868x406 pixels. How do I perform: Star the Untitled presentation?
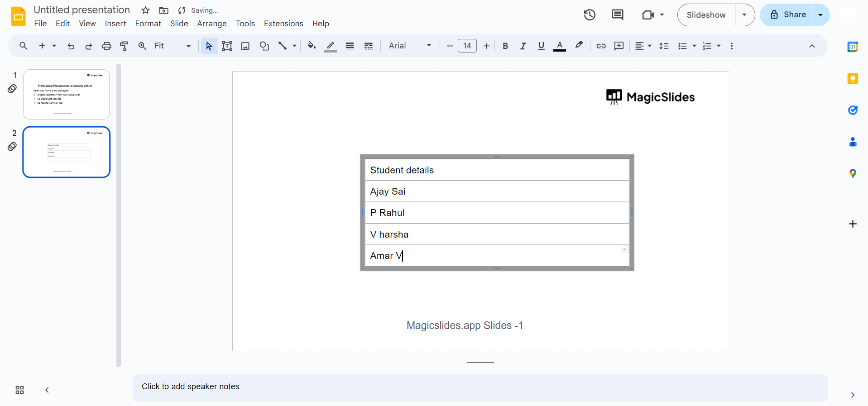pos(145,10)
